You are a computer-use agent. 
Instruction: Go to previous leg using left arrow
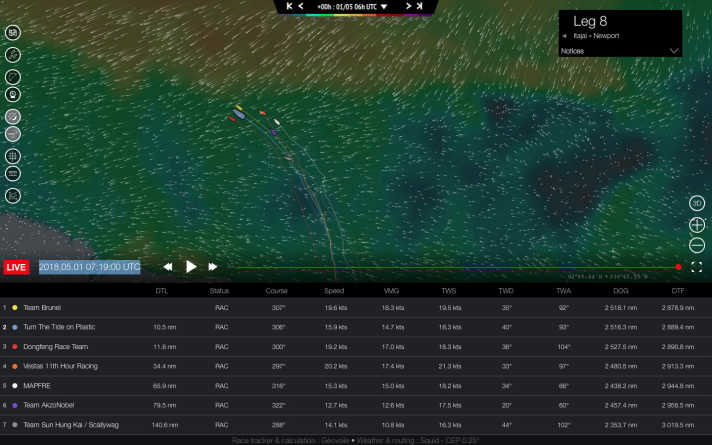(x=565, y=36)
